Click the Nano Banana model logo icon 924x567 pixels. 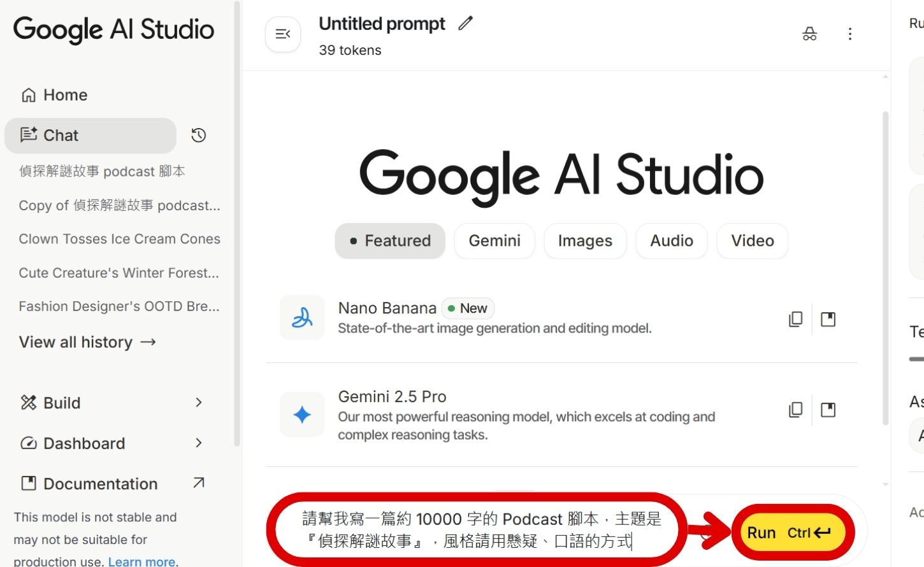pyautogui.click(x=301, y=317)
